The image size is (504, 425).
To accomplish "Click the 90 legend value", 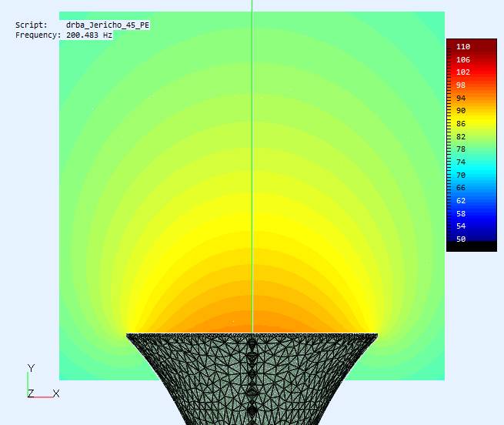I will [x=461, y=111].
